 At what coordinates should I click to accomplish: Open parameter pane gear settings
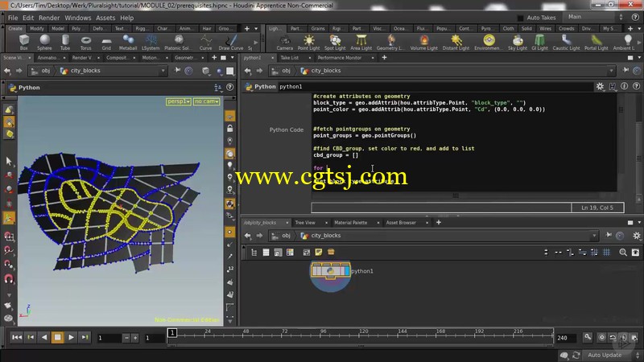[600, 86]
